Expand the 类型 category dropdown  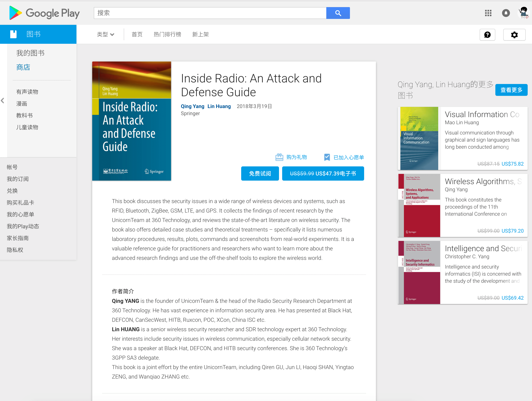click(x=105, y=35)
